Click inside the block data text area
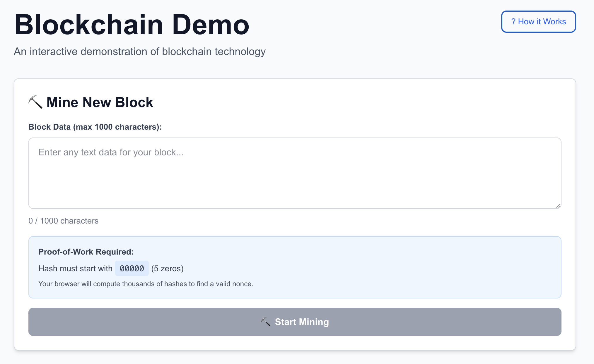 pyautogui.click(x=295, y=174)
